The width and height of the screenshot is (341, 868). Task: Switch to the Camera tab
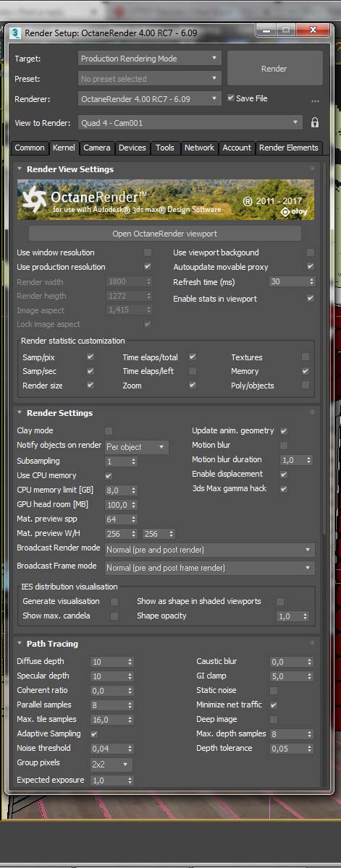(x=97, y=148)
